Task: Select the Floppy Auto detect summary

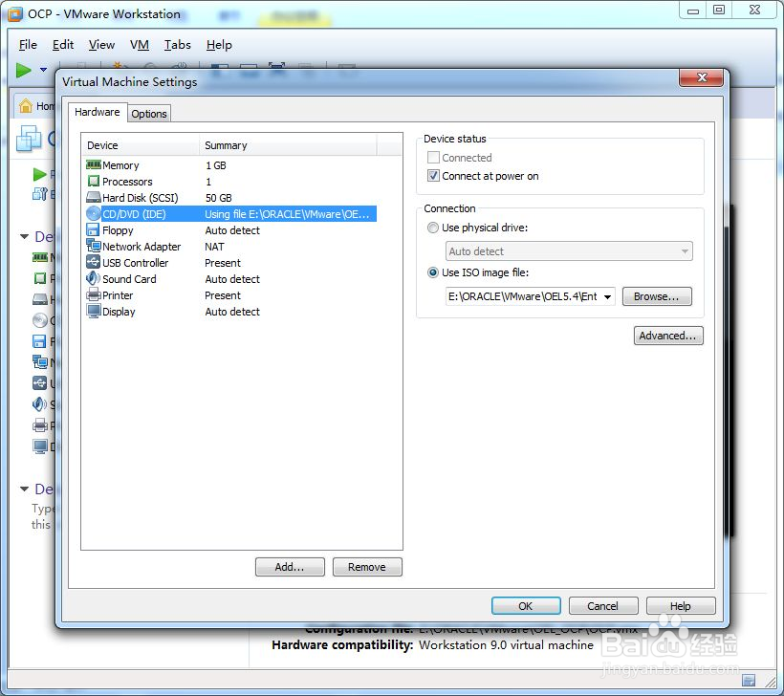Action: point(232,230)
